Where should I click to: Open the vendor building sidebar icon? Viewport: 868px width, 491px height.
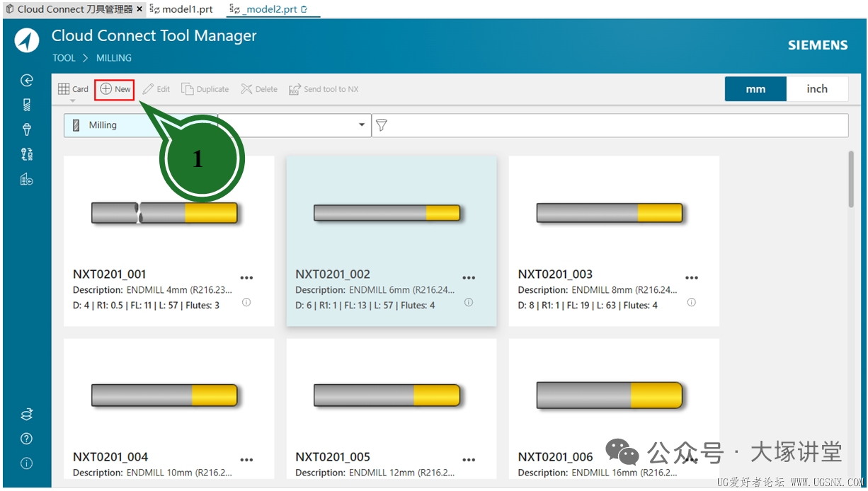point(27,180)
